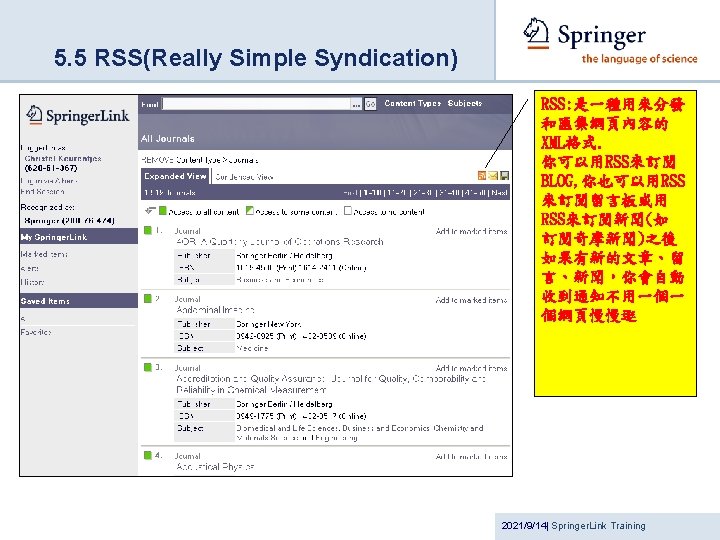Viewport: 720px width, 540px height.
Task: Click the Marked Items link in the sidebar
Action: pos(44,254)
